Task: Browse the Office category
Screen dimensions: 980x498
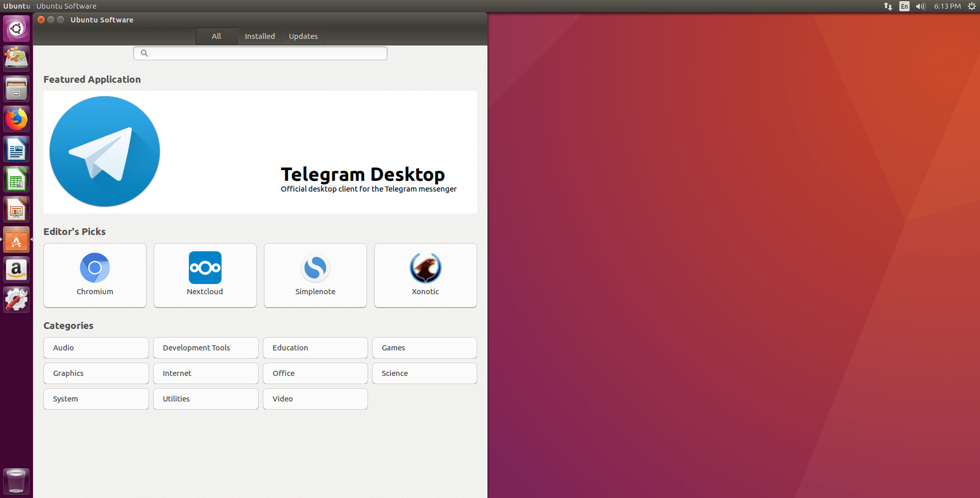Action: pyautogui.click(x=315, y=373)
